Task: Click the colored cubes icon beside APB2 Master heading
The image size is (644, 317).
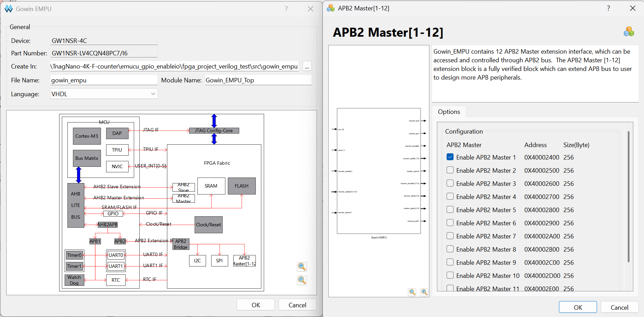Action: (629, 32)
